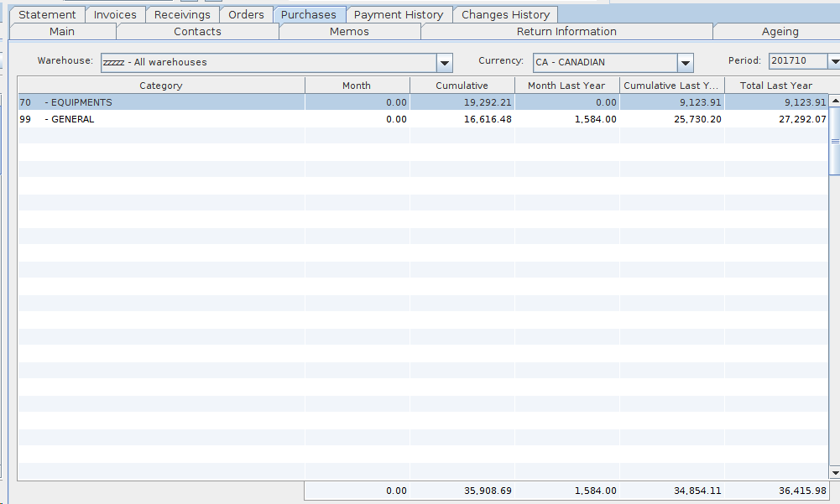The height and width of the screenshot is (504, 840).
Task: Expand the Warehouse dropdown arrow
Action: coord(444,63)
